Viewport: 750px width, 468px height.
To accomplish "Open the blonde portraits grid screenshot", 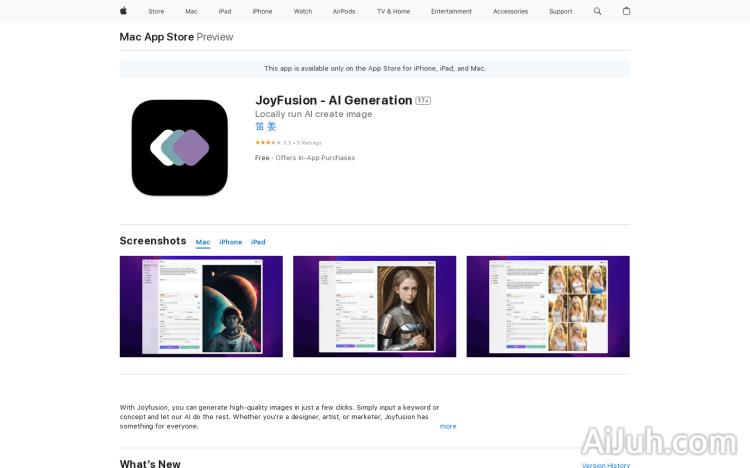I will point(548,306).
